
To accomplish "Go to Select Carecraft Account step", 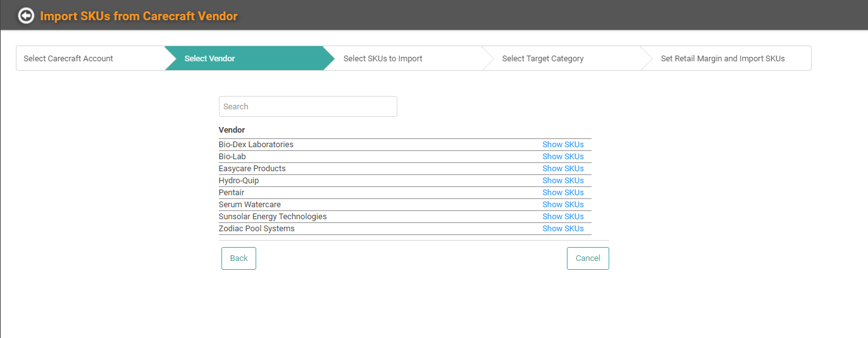I will tap(90, 58).
